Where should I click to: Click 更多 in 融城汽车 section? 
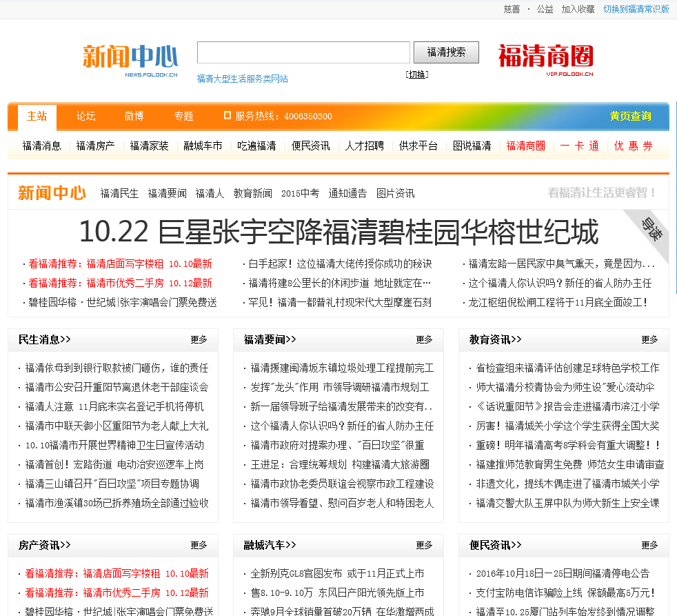[425, 546]
